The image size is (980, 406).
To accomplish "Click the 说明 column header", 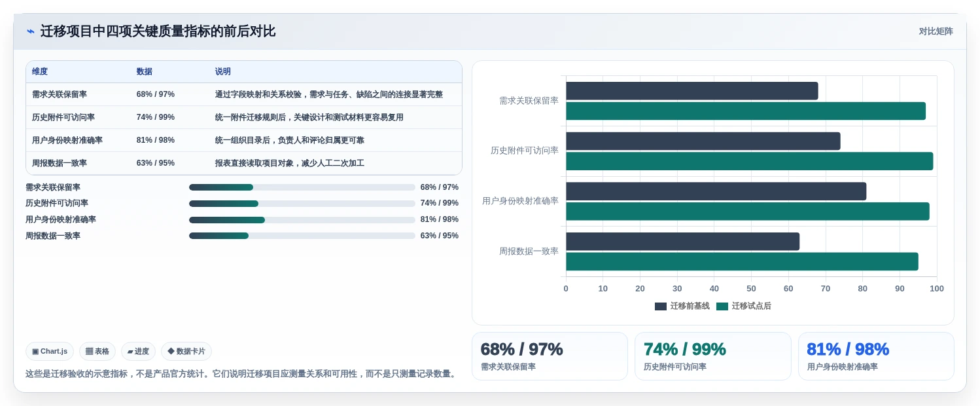I will [223, 72].
